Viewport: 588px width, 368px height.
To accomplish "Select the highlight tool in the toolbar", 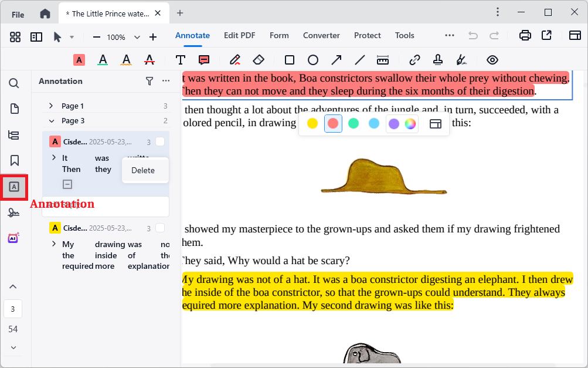I will pos(79,59).
